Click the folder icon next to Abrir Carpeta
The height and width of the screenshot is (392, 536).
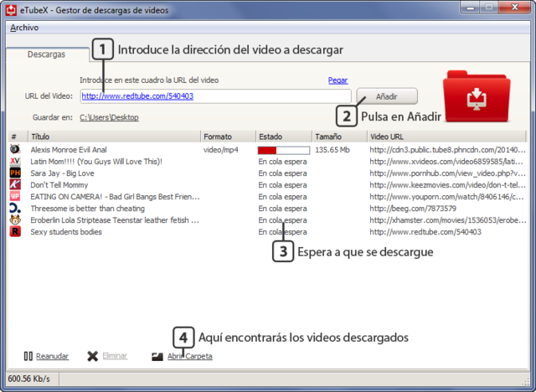point(157,357)
